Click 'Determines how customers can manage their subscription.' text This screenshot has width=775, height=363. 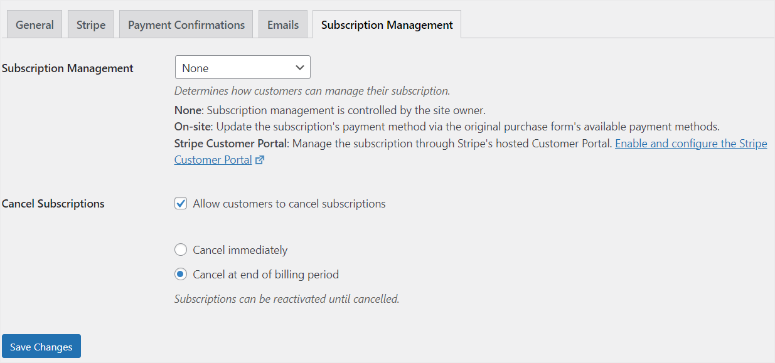312,91
